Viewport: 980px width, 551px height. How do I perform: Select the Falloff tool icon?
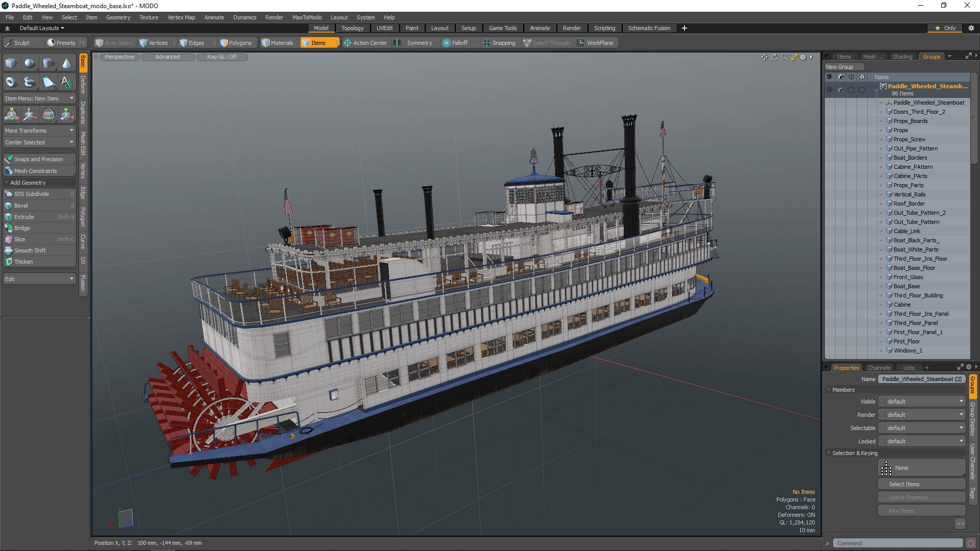pos(445,42)
